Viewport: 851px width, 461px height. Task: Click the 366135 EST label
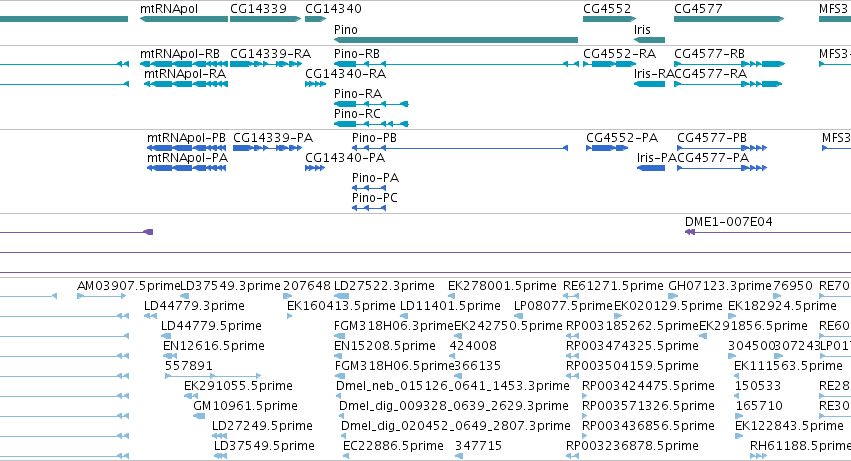tap(477, 366)
